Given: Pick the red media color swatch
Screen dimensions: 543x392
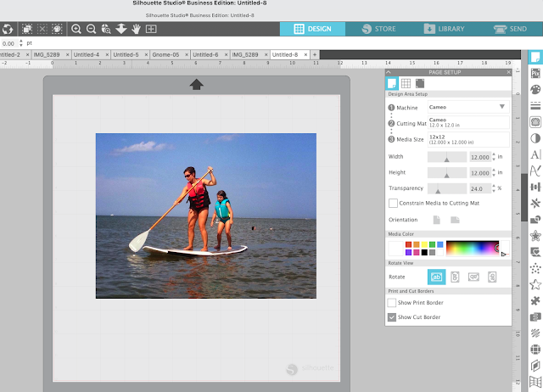Looking at the screenshot, I should pyautogui.click(x=409, y=244).
